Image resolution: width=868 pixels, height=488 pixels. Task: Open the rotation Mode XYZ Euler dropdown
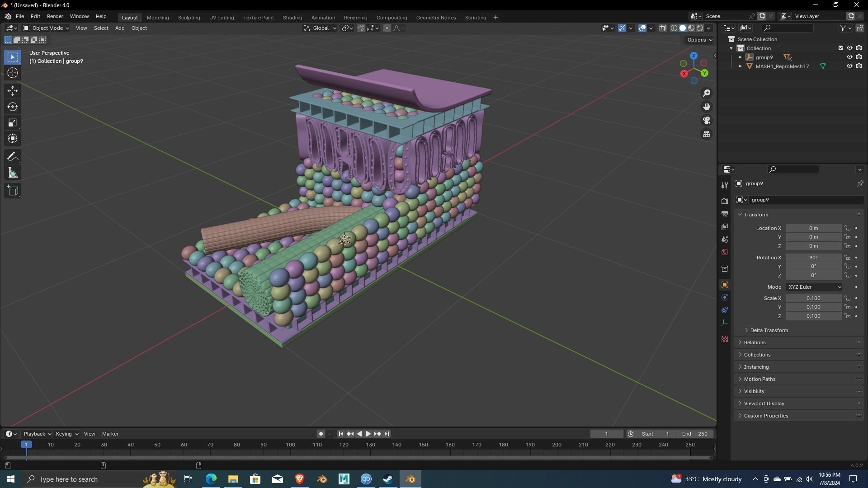814,287
